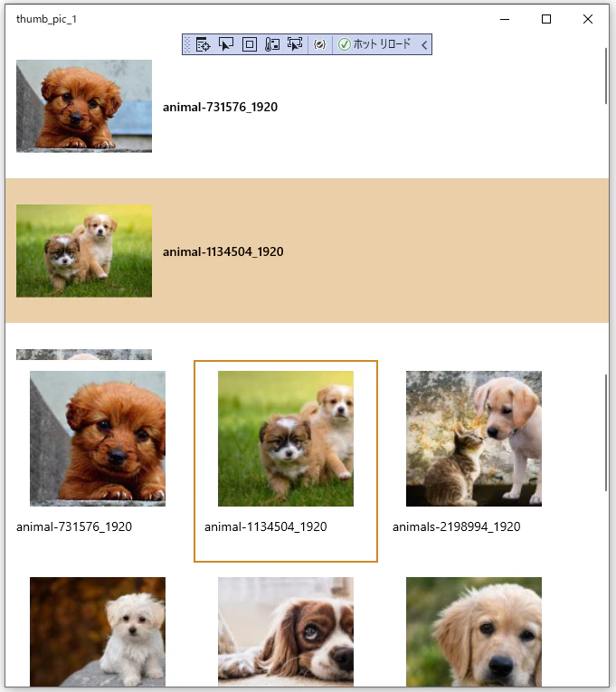616x692 pixels.
Task: Click the dotted grip handle of debug toolbar
Action: point(187,44)
